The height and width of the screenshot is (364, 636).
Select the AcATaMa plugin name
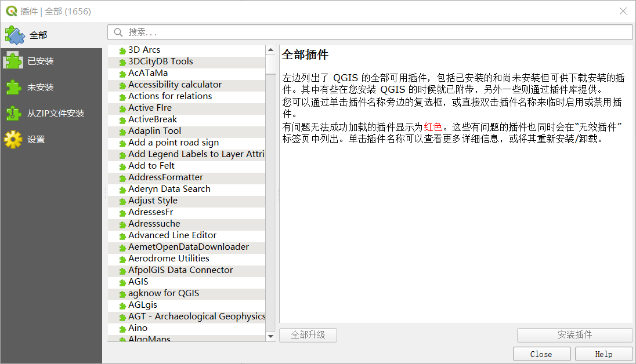point(148,73)
